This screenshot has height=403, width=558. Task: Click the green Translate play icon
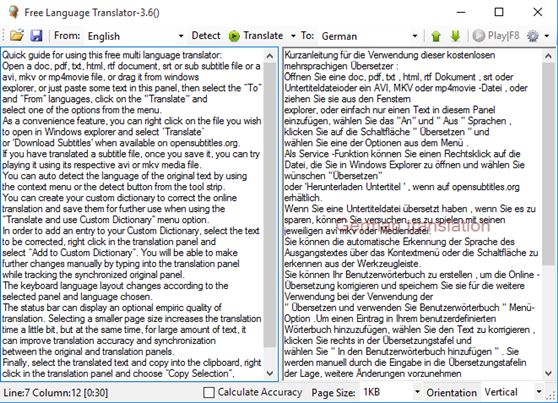234,36
